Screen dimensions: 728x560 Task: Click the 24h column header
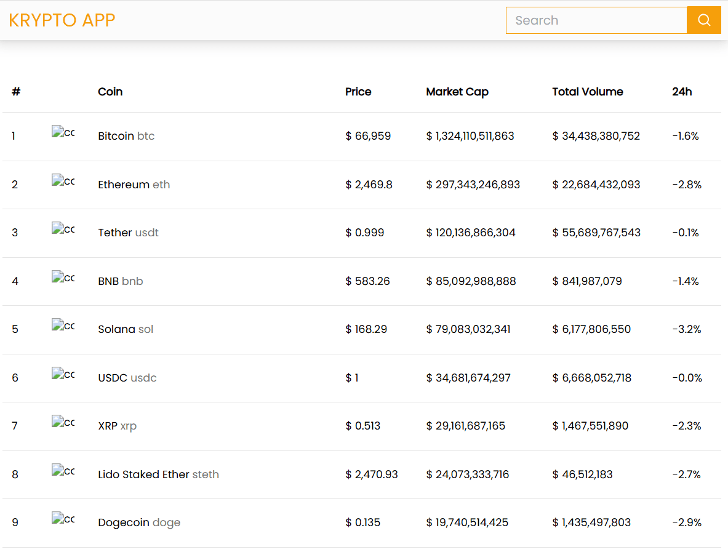(682, 92)
